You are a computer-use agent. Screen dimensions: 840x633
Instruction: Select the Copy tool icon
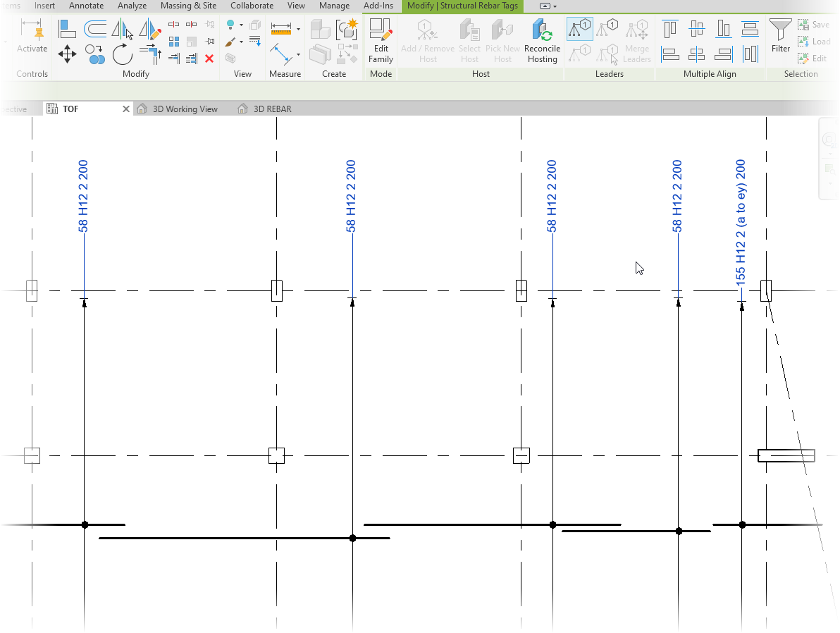[95, 54]
